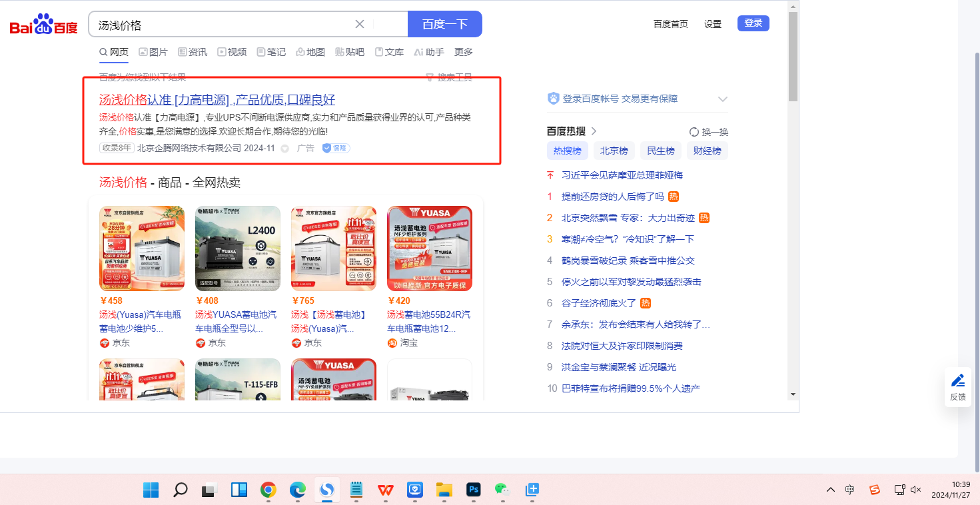Open the ¥765 battery product image

pyautogui.click(x=334, y=249)
